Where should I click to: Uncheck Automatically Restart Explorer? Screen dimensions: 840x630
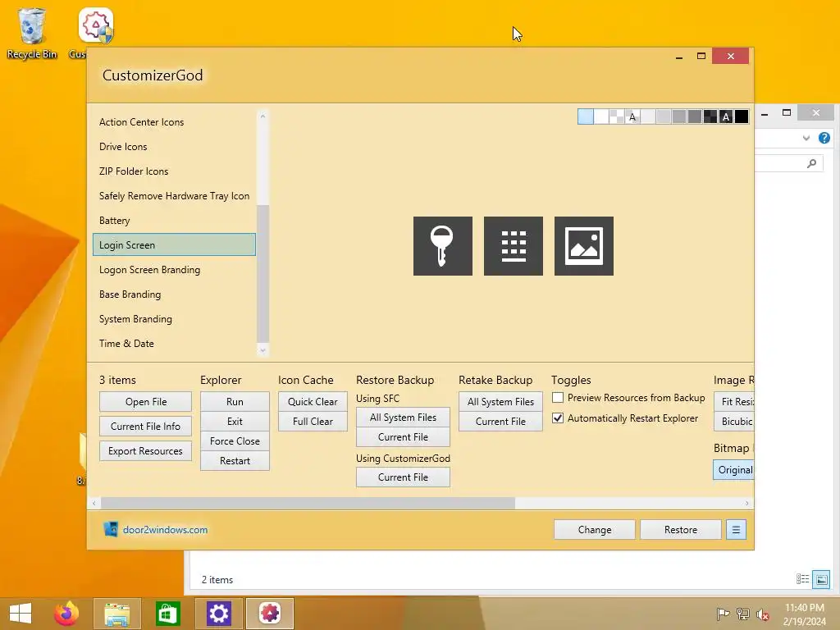[x=558, y=418]
